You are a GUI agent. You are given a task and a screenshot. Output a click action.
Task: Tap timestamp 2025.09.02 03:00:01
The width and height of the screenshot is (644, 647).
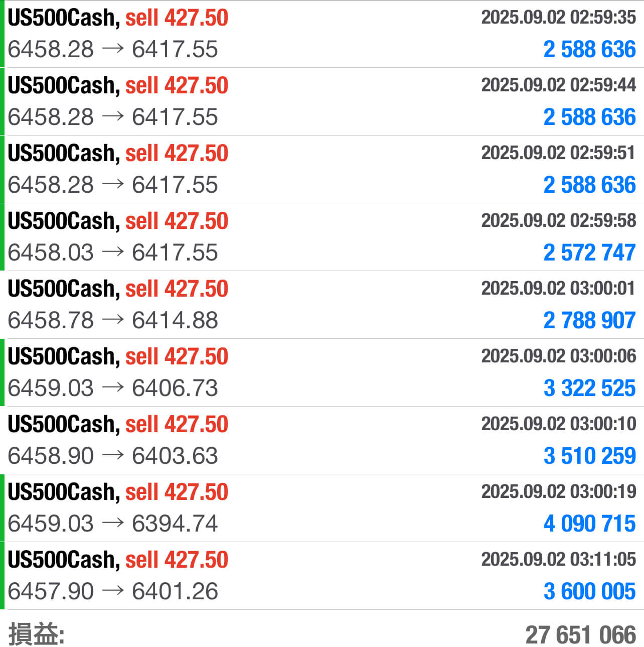pyautogui.click(x=559, y=288)
